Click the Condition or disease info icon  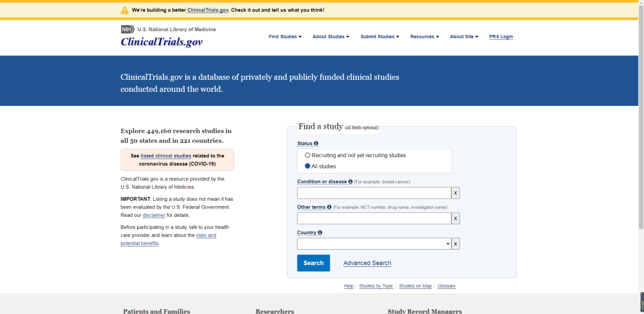pos(351,182)
